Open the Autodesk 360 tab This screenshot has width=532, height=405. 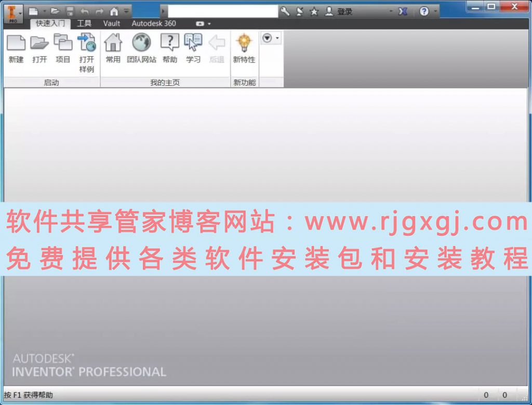tap(154, 23)
